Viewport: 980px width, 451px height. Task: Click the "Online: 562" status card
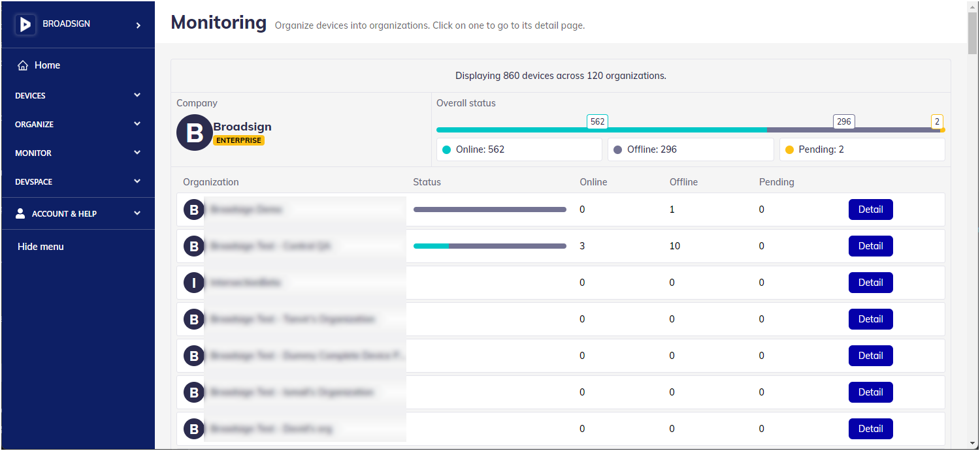tap(519, 149)
